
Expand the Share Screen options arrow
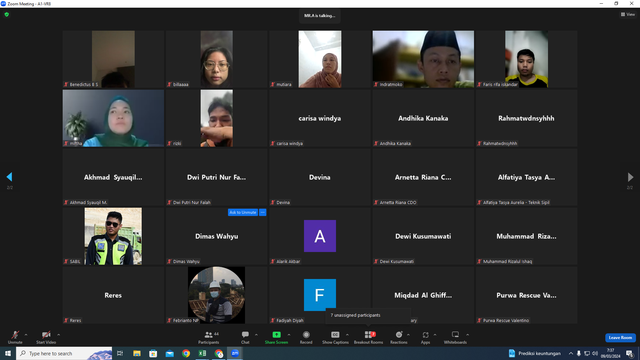pos(289,335)
